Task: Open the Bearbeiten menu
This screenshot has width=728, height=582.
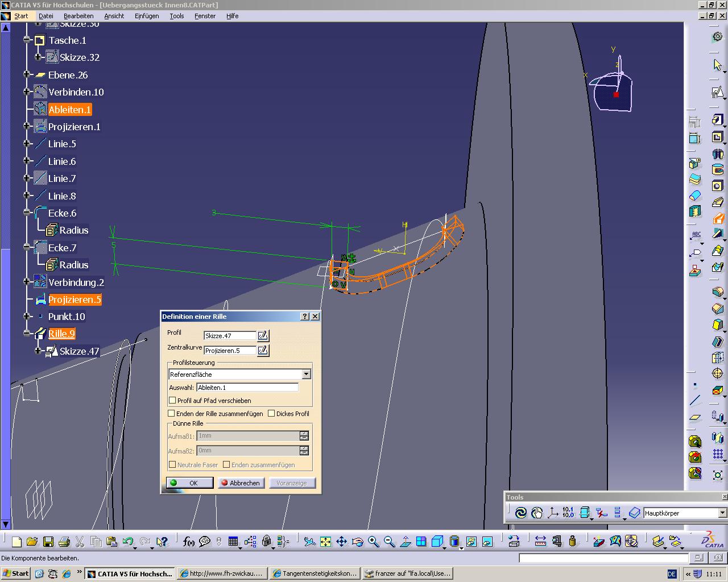Action: (78, 16)
